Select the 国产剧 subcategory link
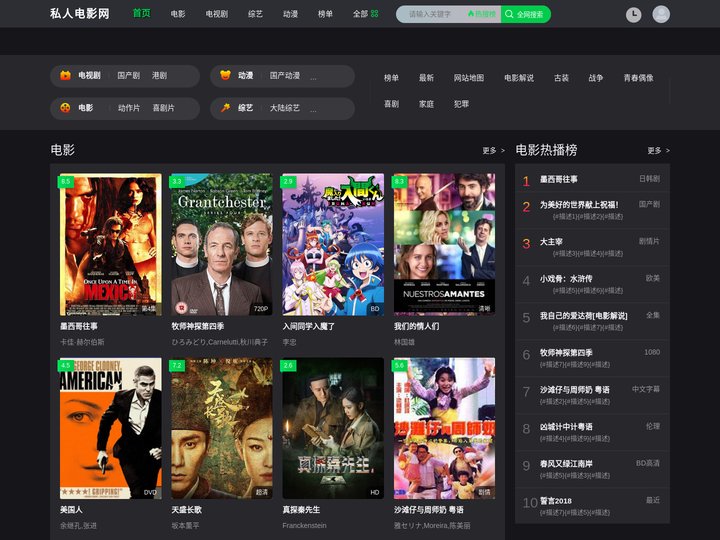Viewport: 720px width, 540px height. point(129,75)
